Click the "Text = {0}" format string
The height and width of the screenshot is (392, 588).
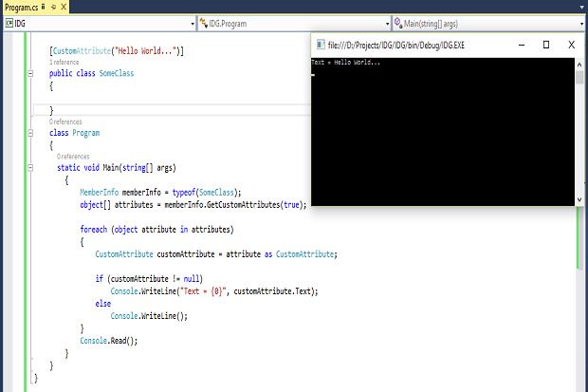202,291
